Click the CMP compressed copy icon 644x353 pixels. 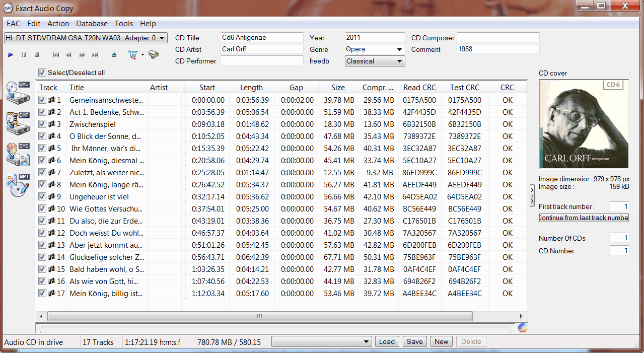pyautogui.click(x=18, y=122)
